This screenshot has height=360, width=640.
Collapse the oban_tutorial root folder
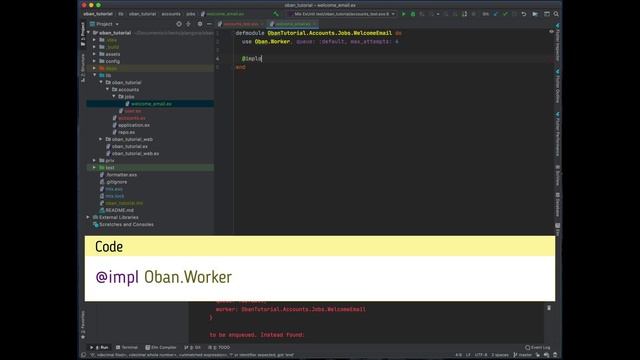click(89, 33)
